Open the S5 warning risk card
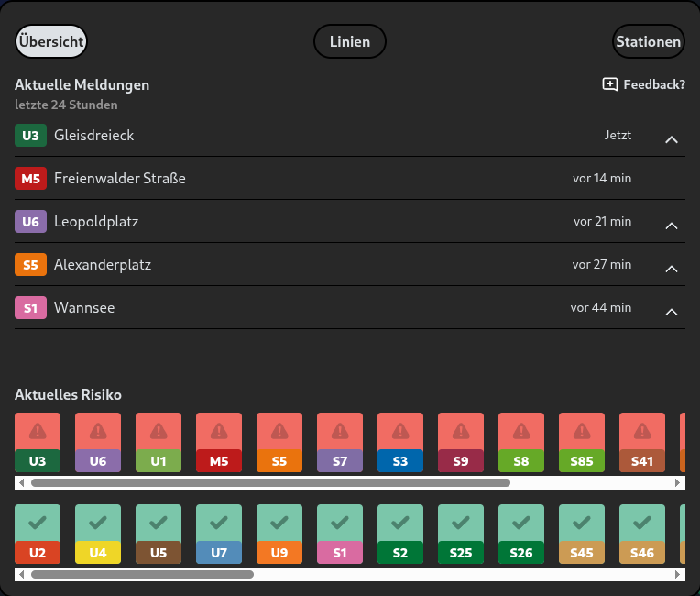The width and height of the screenshot is (700, 596). point(279,442)
